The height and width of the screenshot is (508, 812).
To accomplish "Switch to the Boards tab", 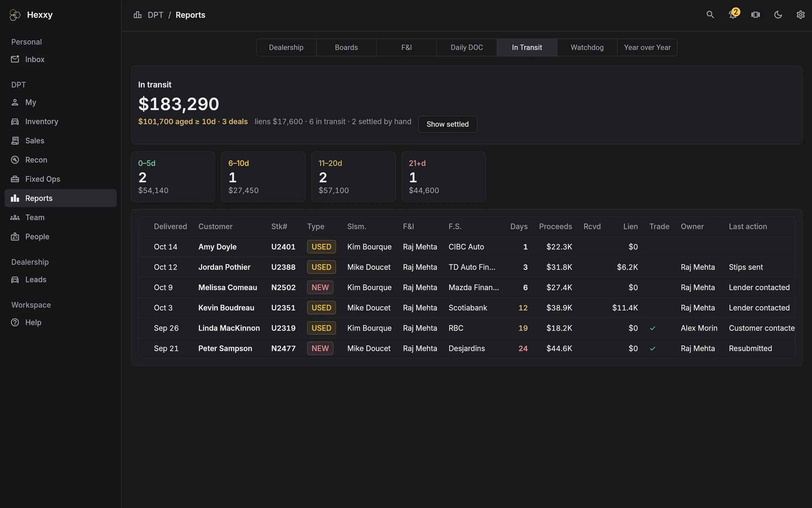I will coord(346,47).
